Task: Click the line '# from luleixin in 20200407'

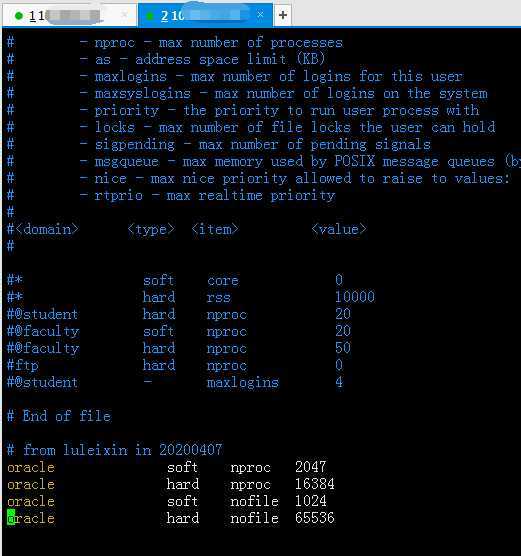Action: 115,450
